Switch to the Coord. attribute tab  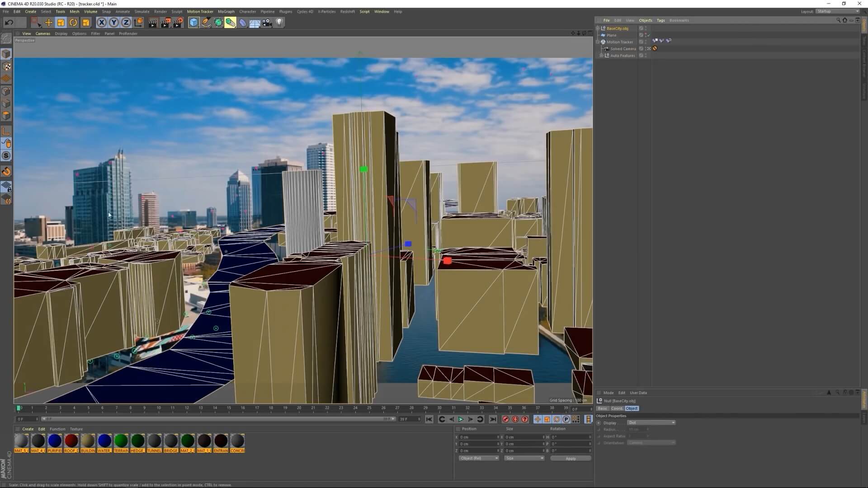click(x=617, y=408)
